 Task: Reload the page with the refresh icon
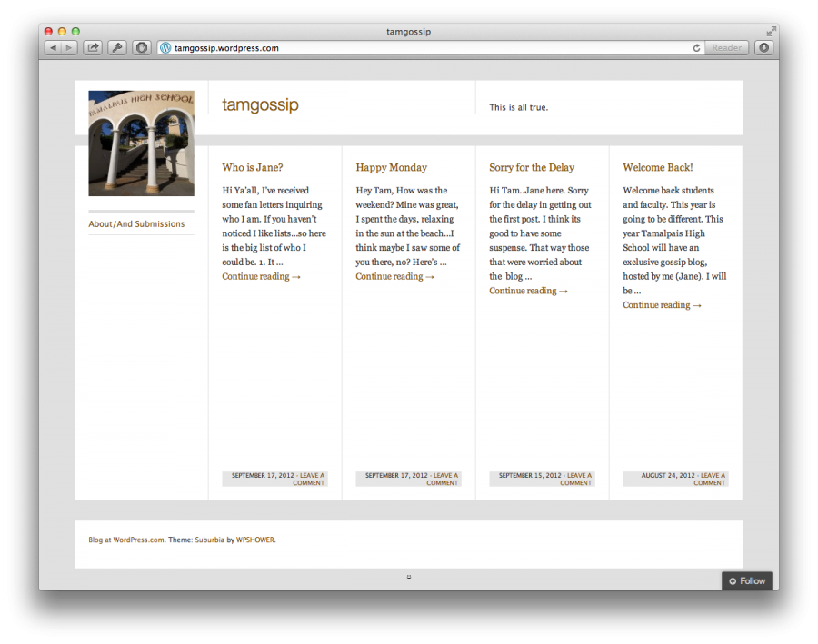(x=696, y=48)
